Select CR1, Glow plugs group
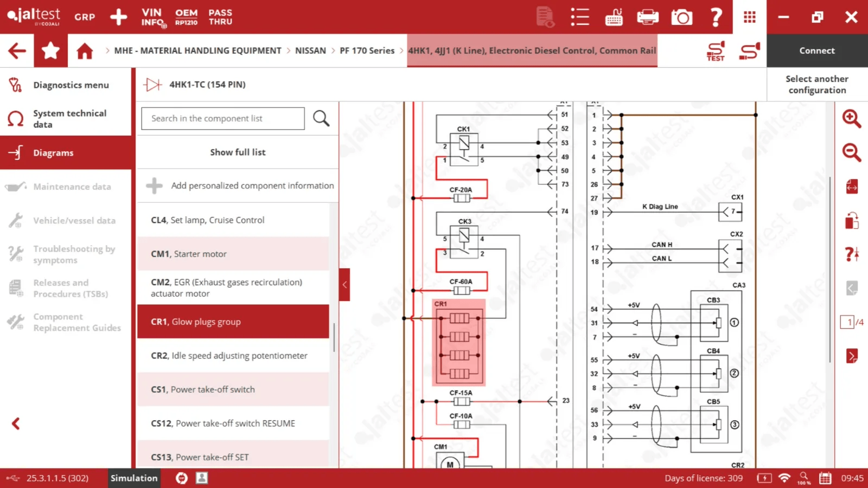The image size is (868, 488). 233,322
